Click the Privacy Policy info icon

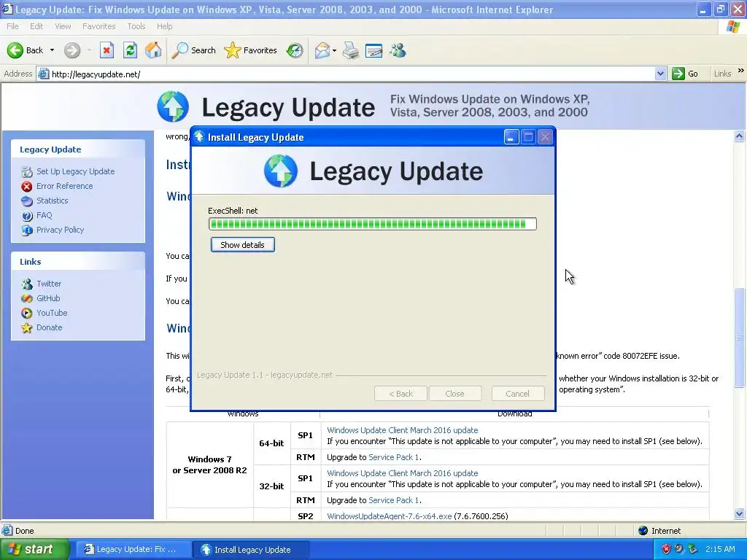[x=27, y=230]
